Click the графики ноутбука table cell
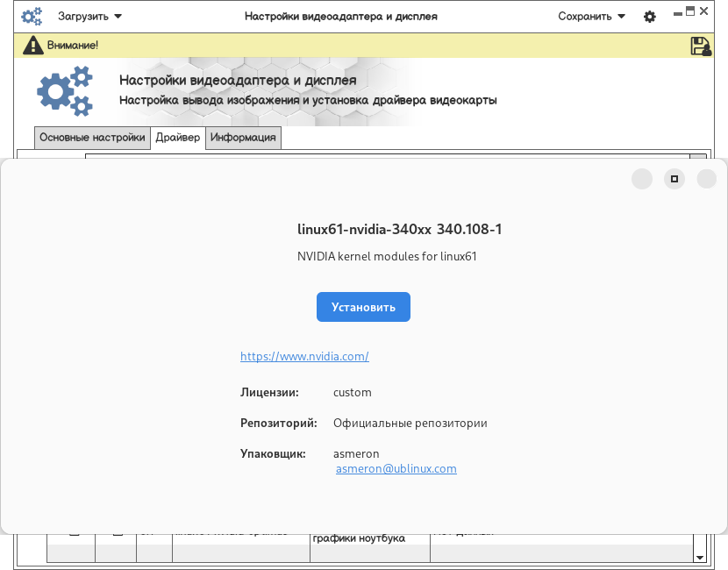The width and height of the screenshot is (728, 570). click(359, 538)
